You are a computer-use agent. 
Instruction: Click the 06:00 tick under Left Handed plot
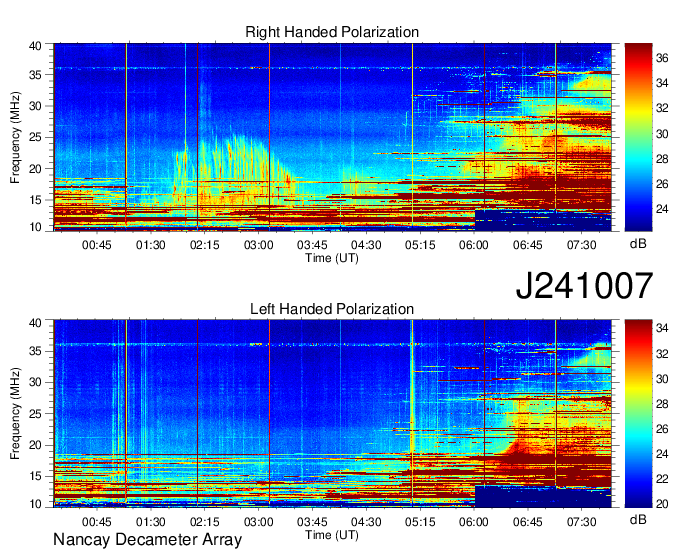point(474,522)
